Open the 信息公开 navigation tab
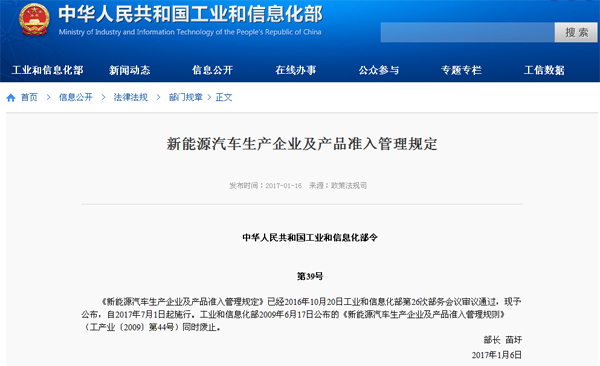 click(x=212, y=70)
